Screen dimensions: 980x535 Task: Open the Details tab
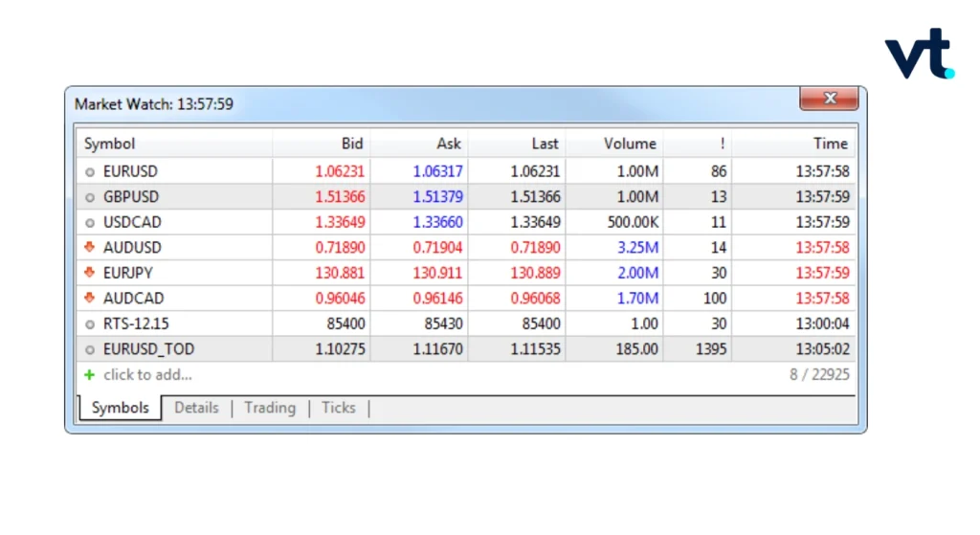[x=196, y=408]
